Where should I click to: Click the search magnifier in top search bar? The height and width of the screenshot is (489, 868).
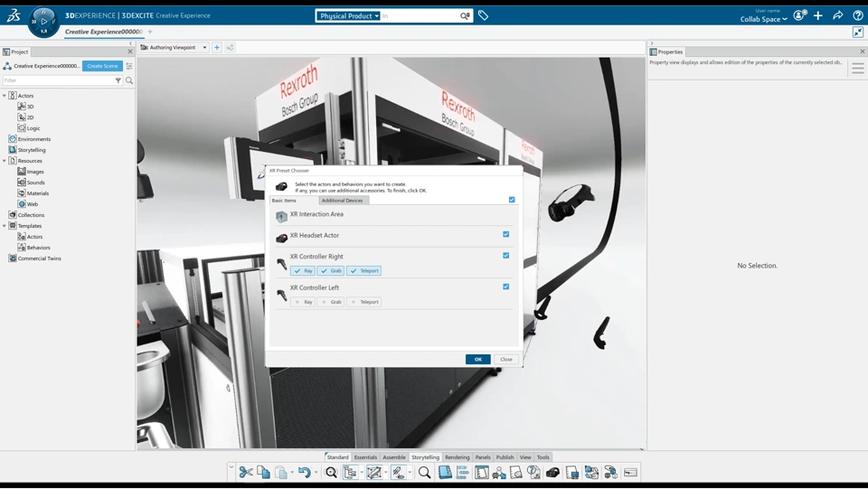(465, 15)
